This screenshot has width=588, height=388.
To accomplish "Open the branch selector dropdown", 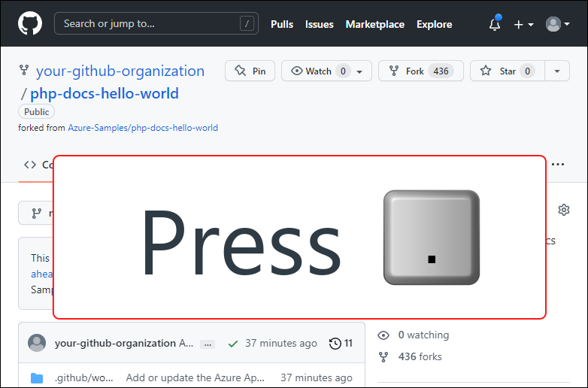I will point(36,213).
